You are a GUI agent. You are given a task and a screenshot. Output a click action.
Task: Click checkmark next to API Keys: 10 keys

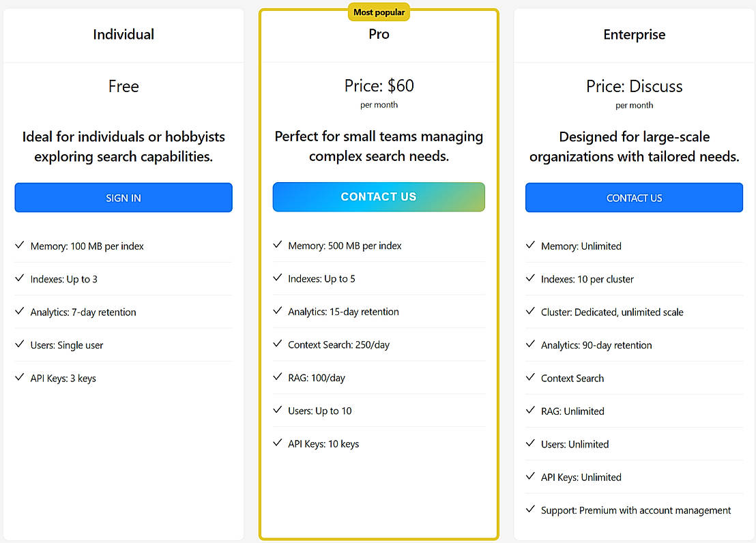coord(277,443)
